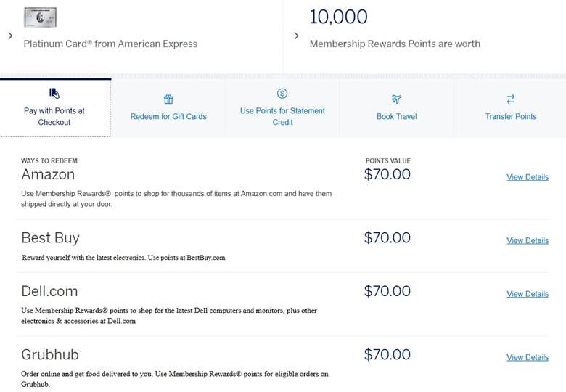Click the gift box icon

click(168, 99)
